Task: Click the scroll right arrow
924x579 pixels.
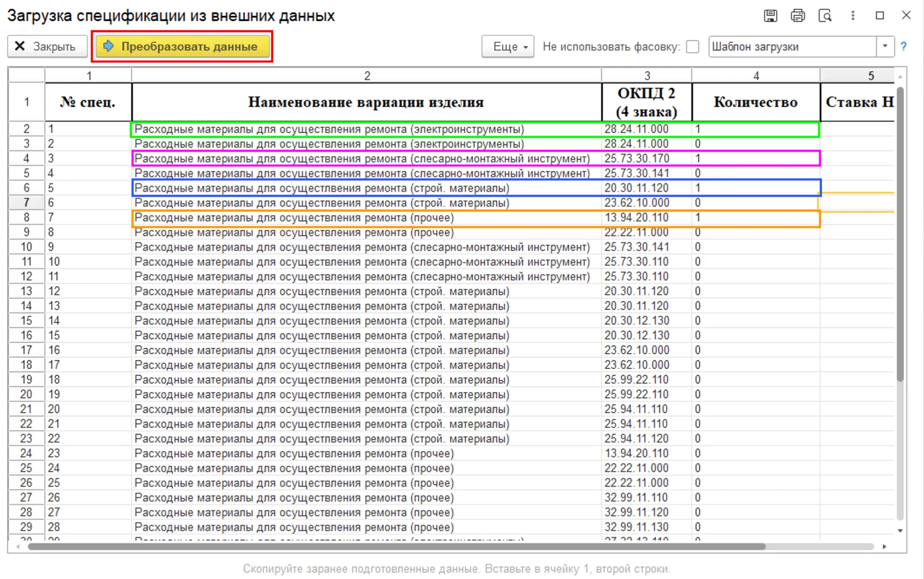Action: click(x=885, y=546)
